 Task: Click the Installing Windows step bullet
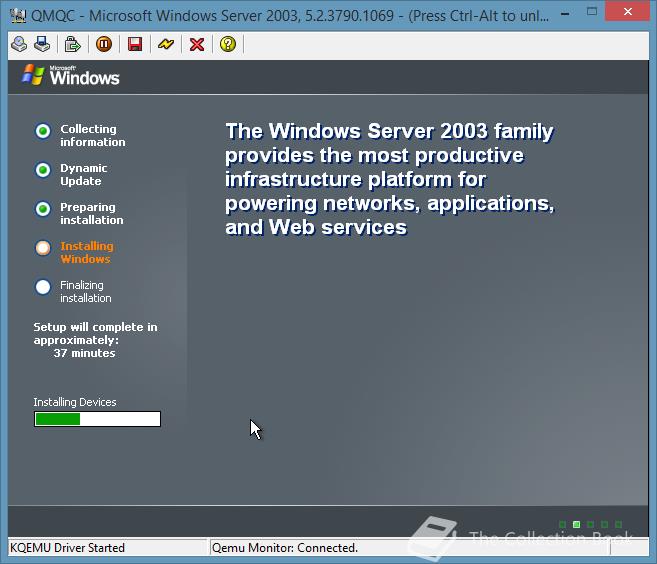click(43, 248)
